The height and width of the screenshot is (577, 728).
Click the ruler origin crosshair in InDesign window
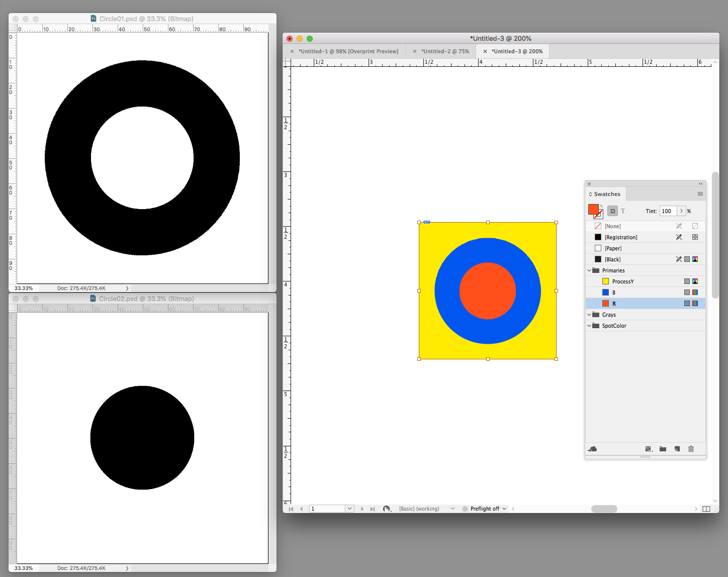click(287, 63)
